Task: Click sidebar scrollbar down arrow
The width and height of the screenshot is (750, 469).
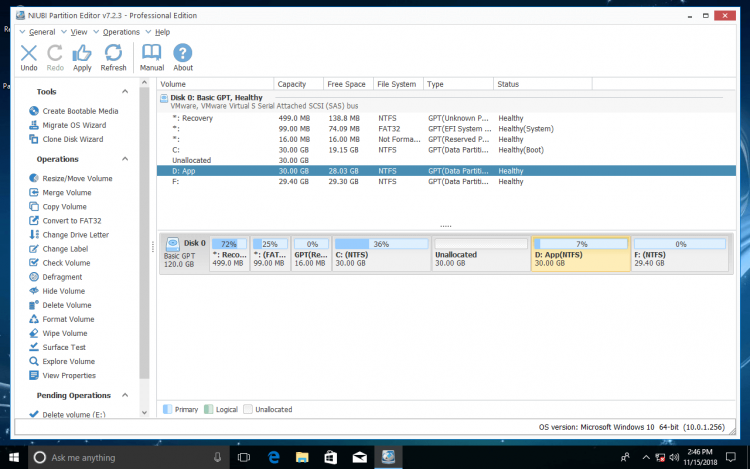Action: pyautogui.click(x=144, y=413)
